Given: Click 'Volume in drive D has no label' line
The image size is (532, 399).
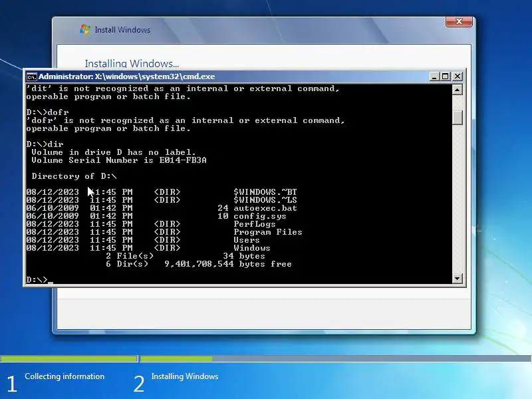Looking at the screenshot, I should coord(114,152).
